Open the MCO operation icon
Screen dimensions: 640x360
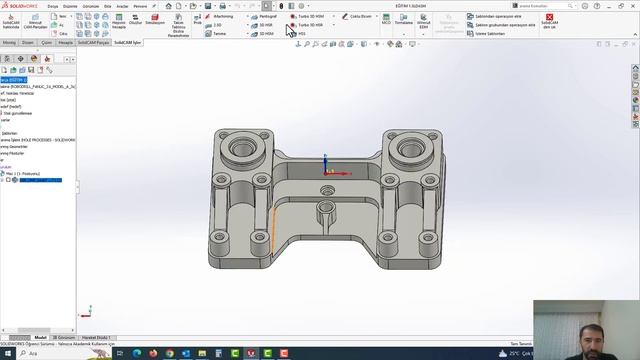(x=386, y=19)
